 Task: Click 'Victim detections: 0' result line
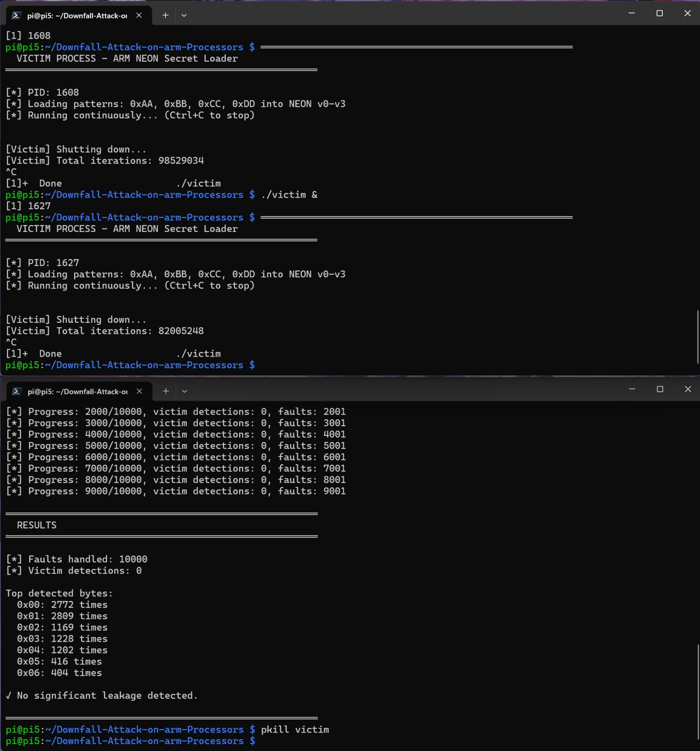tap(73, 571)
